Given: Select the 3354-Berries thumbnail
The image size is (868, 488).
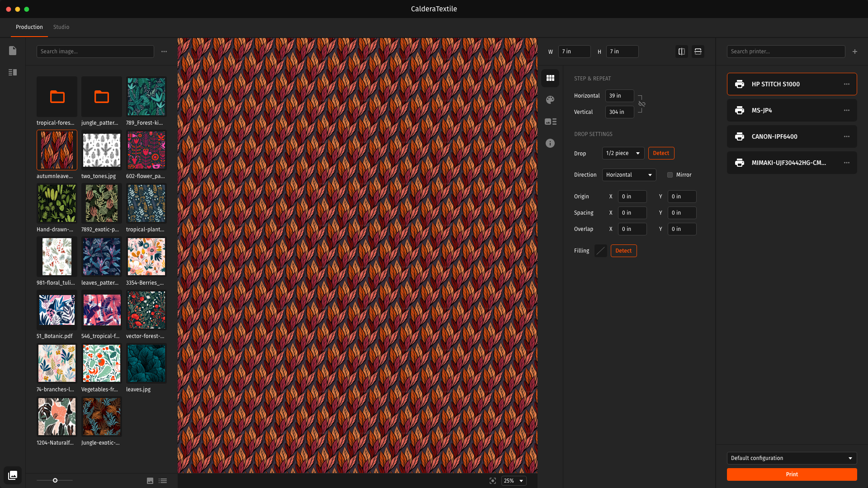Looking at the screenshot, I should click(x=146, y=257).
